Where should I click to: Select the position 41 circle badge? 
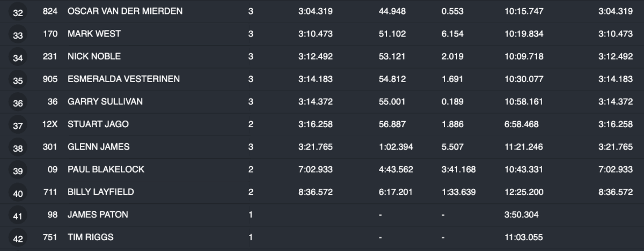tap(18, 216)
